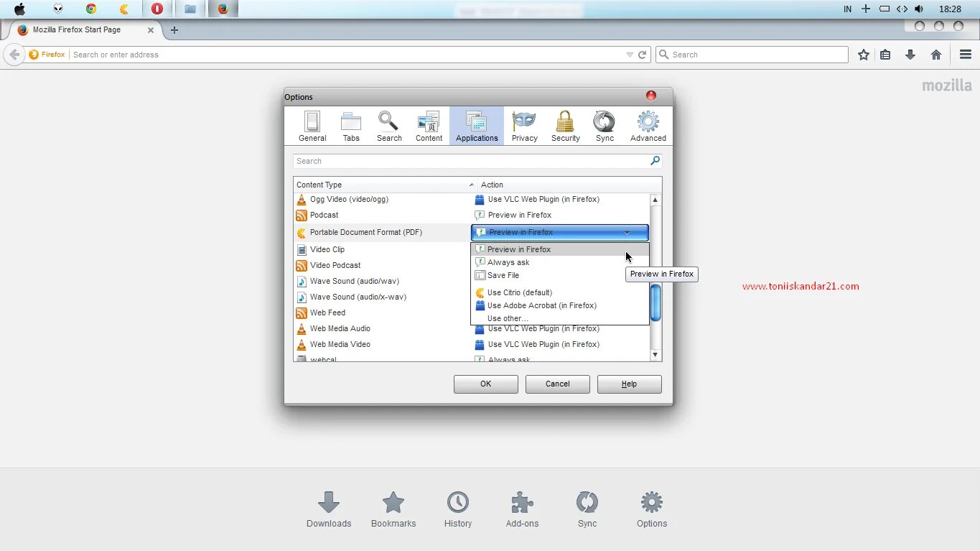
Task: Click the magnifier icon in Options search
Action: tap(655, 161)
